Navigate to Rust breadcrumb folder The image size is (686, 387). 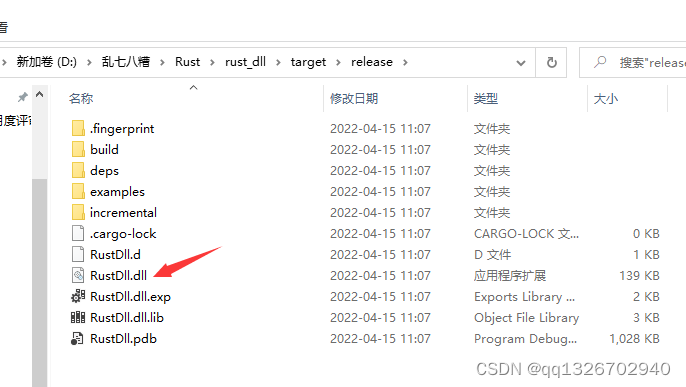[187, 62]
